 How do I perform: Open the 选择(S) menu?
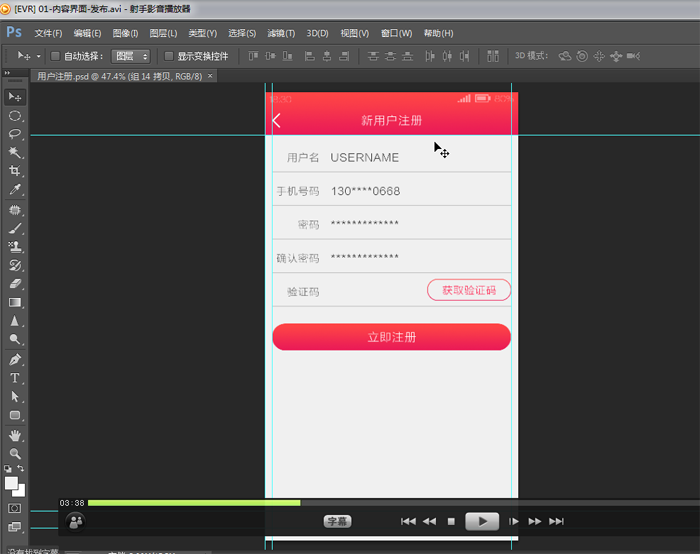click(x=242, y=33)
